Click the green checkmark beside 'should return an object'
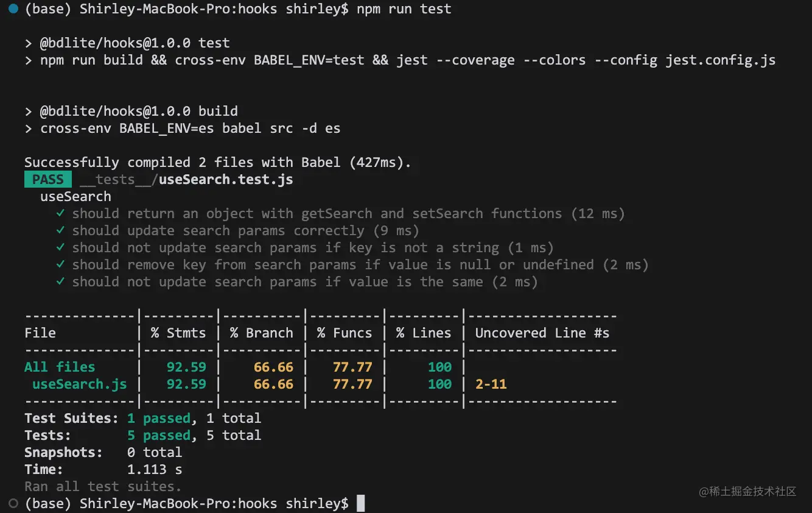812x513 pixels. pos(60,213)
